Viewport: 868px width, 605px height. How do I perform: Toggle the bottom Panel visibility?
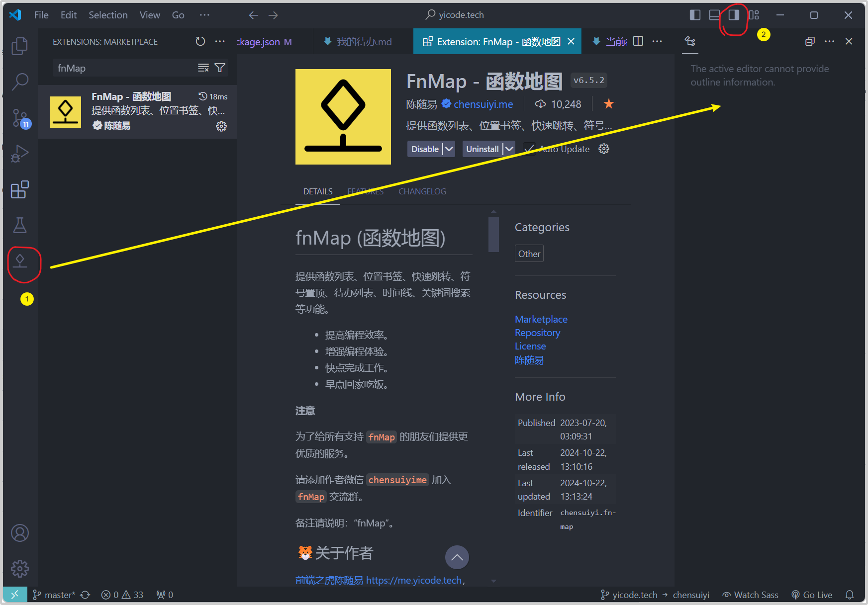click(715, 15)
